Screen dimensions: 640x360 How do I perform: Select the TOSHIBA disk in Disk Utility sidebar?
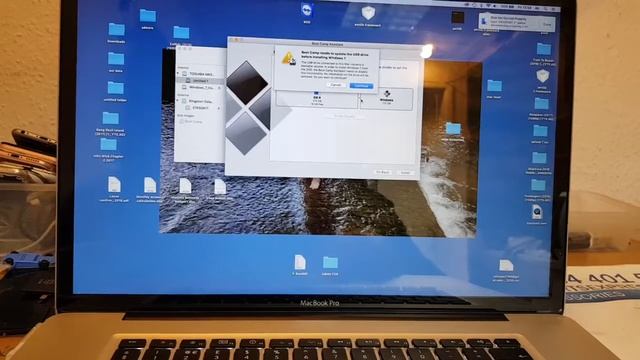[201, 74]
